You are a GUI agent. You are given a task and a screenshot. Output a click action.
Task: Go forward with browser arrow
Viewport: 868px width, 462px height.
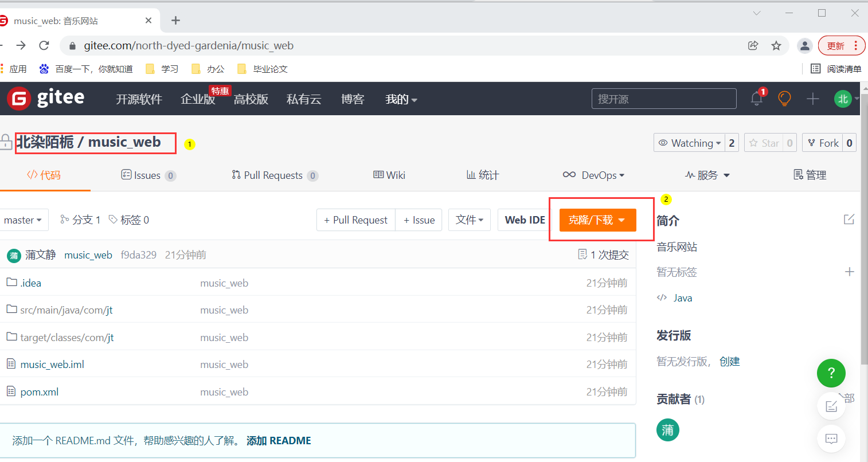(x=21, y=45)
